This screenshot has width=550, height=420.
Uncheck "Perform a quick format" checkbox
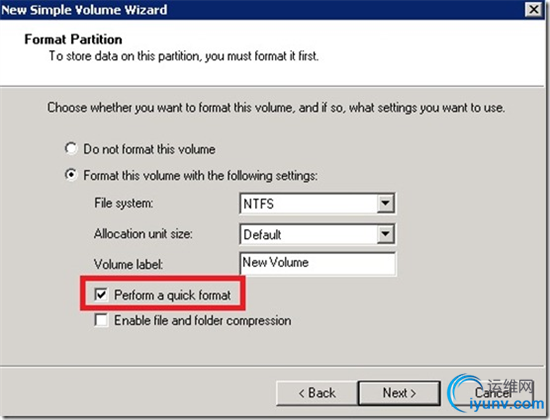point(101,294)
